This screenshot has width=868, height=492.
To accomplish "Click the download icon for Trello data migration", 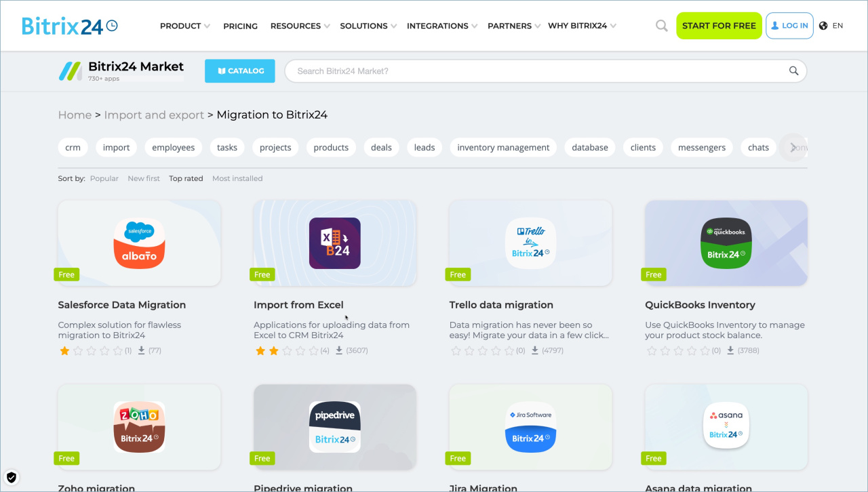I will (535, 350).
